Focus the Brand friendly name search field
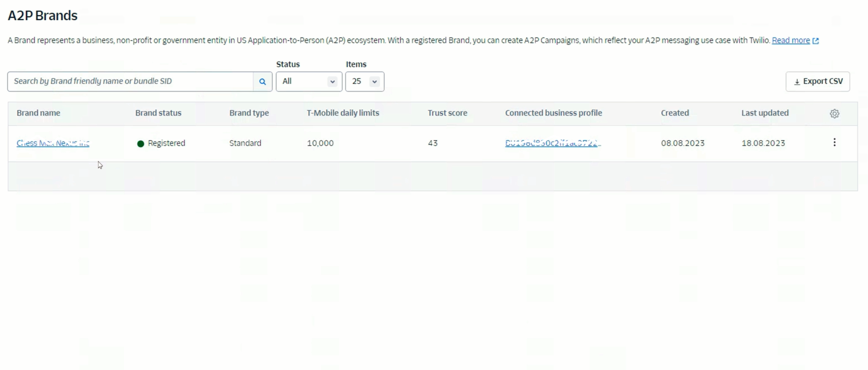The width and height of the screenshot is (868, 370). (131, 82)
